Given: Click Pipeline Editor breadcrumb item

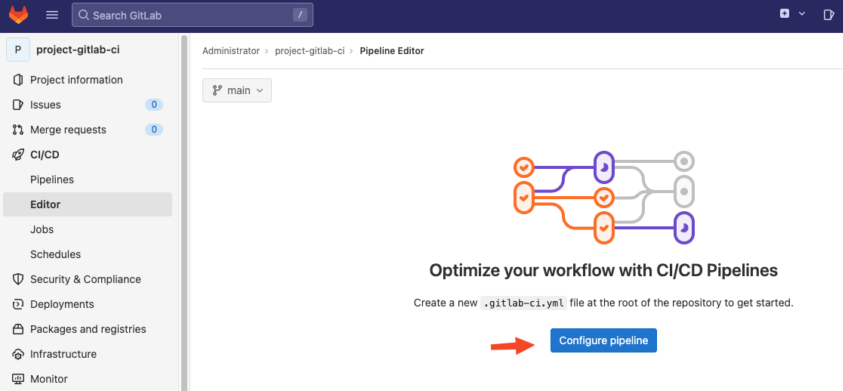Looking at the screenshot, I should tap(392, 51).
